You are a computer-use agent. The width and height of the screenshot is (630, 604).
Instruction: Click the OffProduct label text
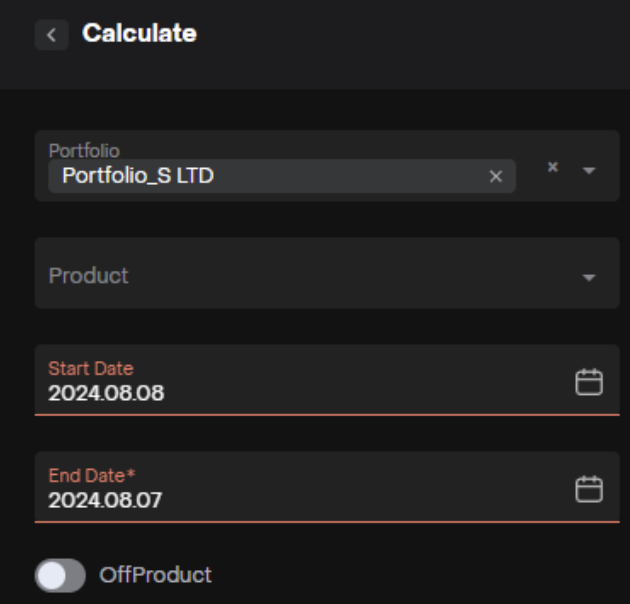[x=155, y=575]
